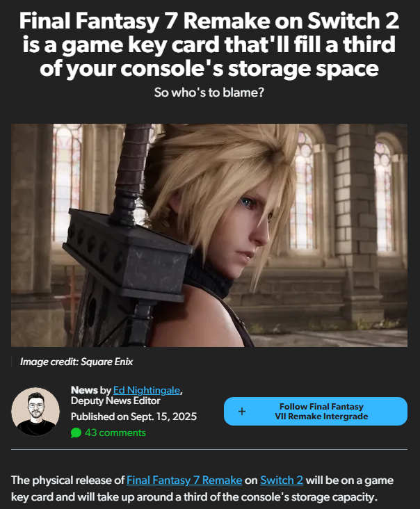Follow Final Fantasy VII Remake Intergrade
This screenshot has width=420, height=509.
[x=316, y=411]
